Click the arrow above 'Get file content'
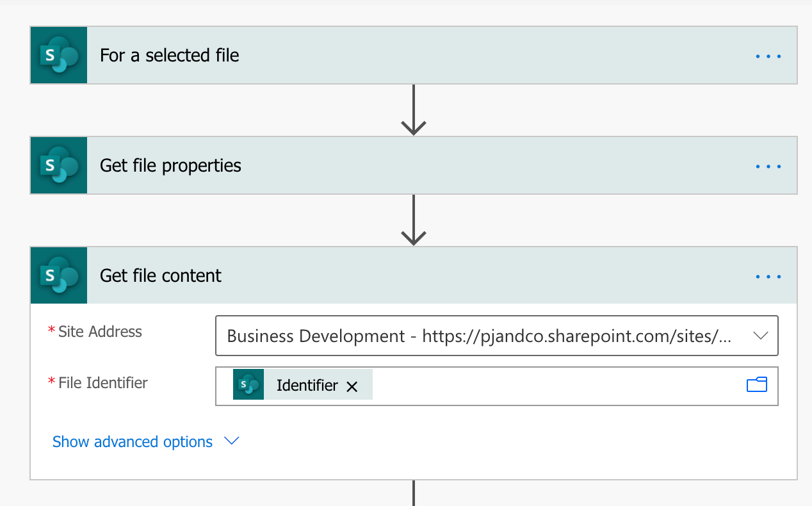This screenshot has width=812, height=506. pos(414,220)
